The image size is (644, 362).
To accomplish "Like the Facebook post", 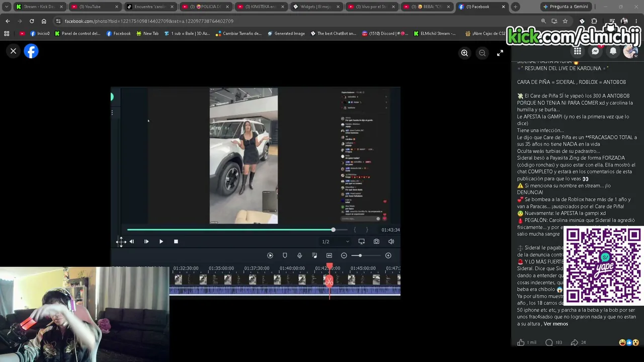I will click(x=521, y=342).
